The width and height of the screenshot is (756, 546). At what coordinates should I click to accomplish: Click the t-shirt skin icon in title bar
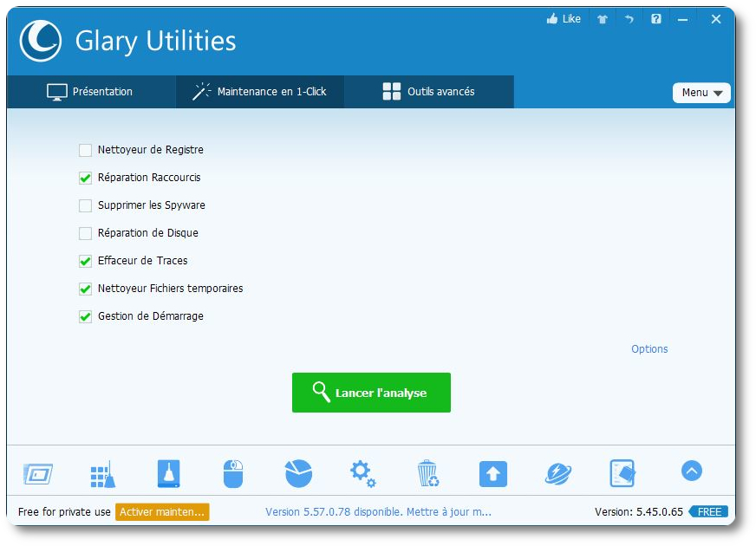(x=603, y=19)
